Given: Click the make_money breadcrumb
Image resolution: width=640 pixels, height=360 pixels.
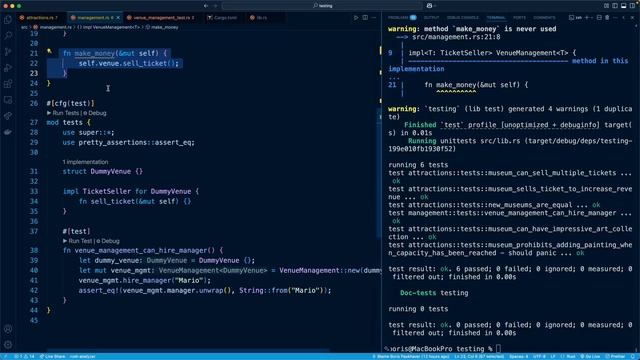Looking at the screenshot, I should coord(162,27).
